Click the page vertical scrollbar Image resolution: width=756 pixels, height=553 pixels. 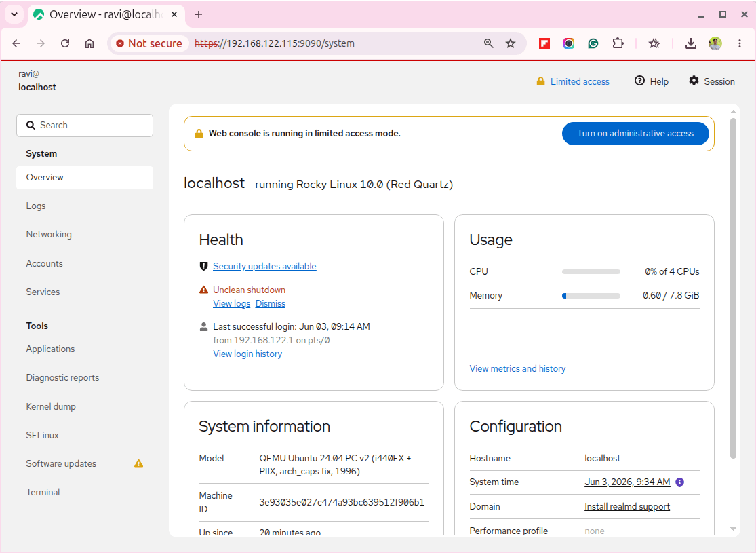[x=734, y=288]
